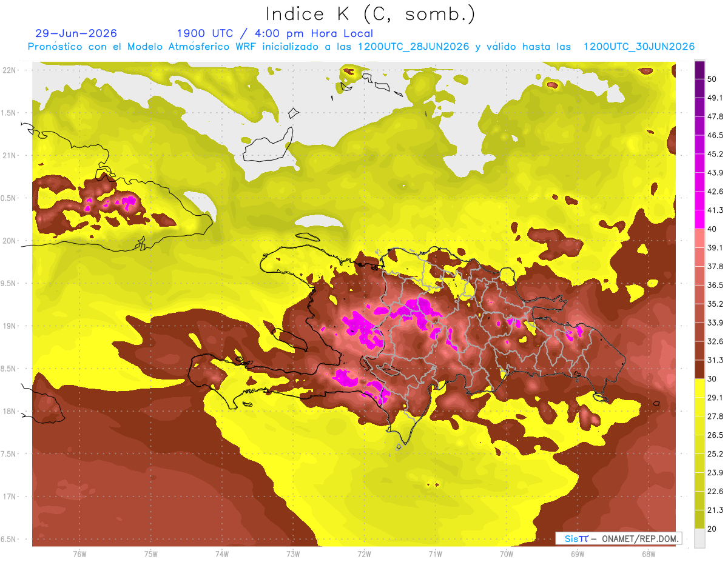Click the colorbar value '36.5'
The height and width of the screenshot is (562, 728).
(x=715, y=285)
